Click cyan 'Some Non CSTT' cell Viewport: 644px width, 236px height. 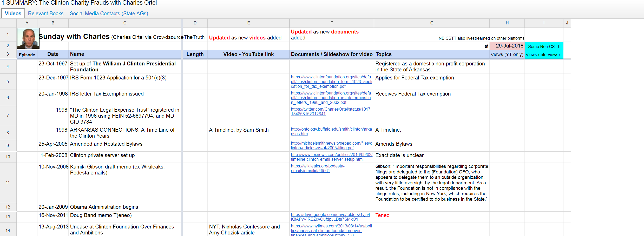click(544, 46)
